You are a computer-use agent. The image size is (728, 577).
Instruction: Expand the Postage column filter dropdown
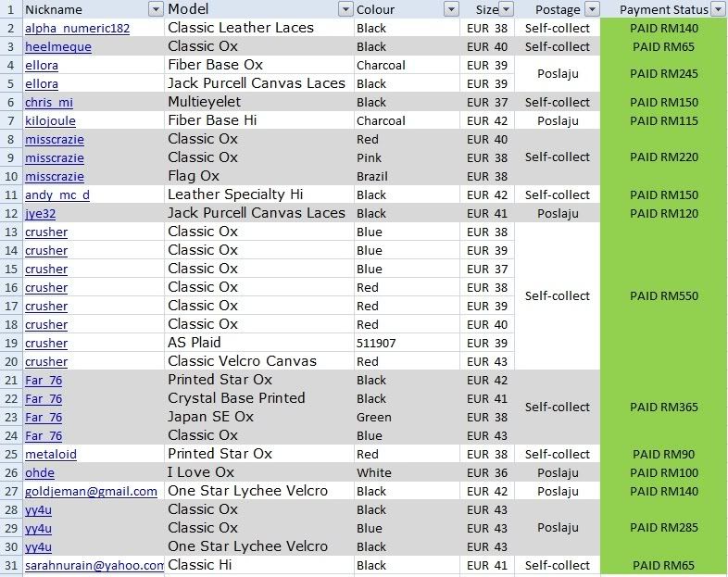tap(590, 9)
